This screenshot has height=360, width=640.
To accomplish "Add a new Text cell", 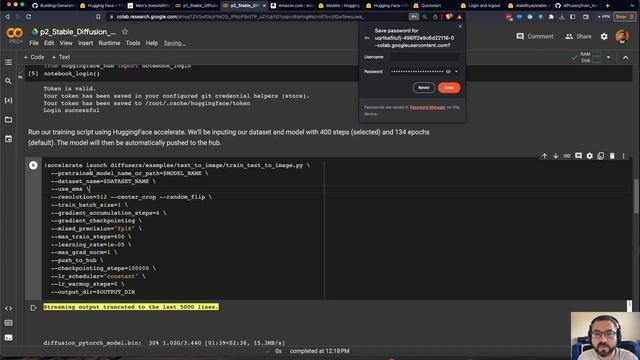I will tap(61, 57).
